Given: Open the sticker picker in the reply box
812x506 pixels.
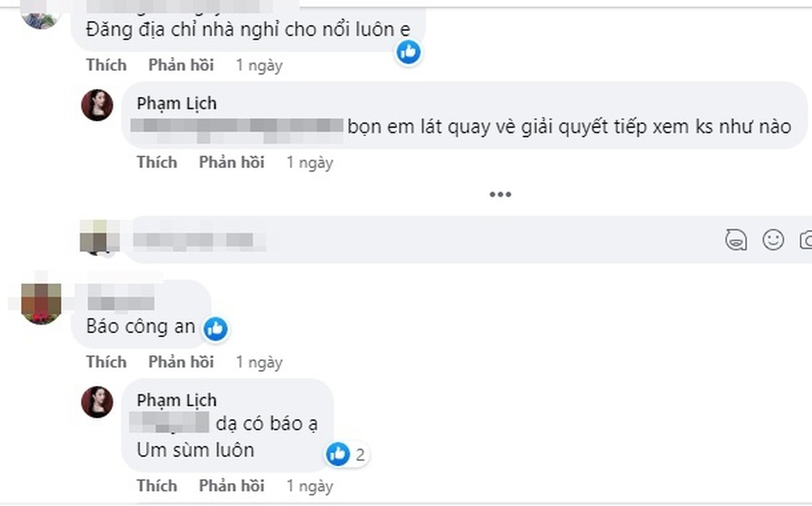Looking at the screenshot, I should click(x=735, y=240).
